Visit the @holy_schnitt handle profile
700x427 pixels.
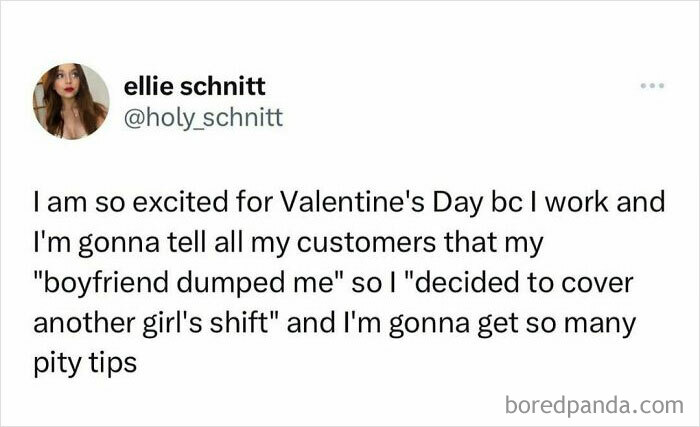coord(203,119)
